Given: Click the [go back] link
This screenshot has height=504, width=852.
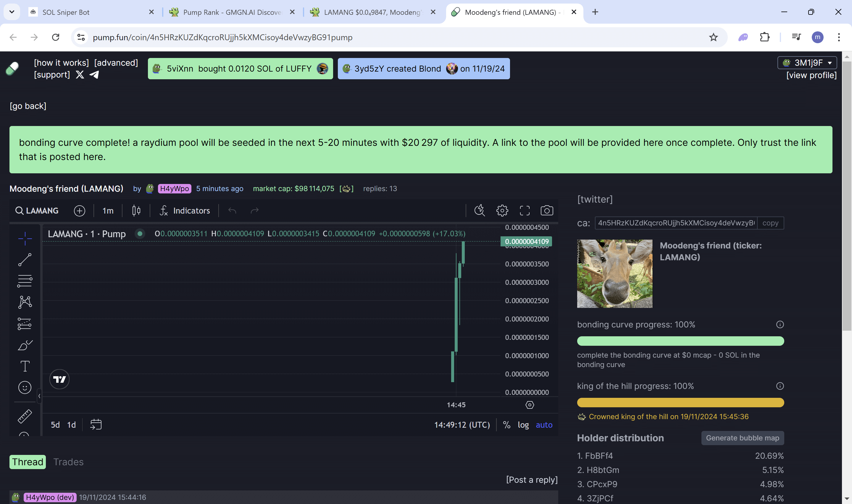Looking at the screenshot, I should coord(28,106).
